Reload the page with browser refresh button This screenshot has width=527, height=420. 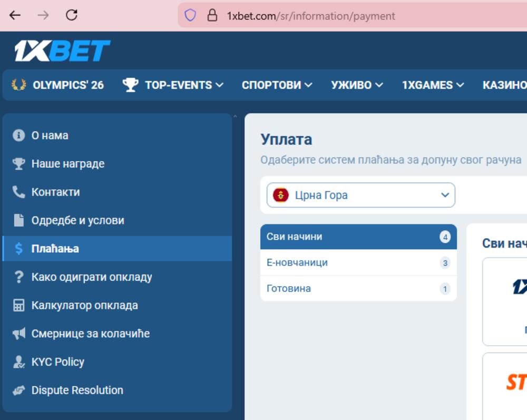[x=72, y=15]
